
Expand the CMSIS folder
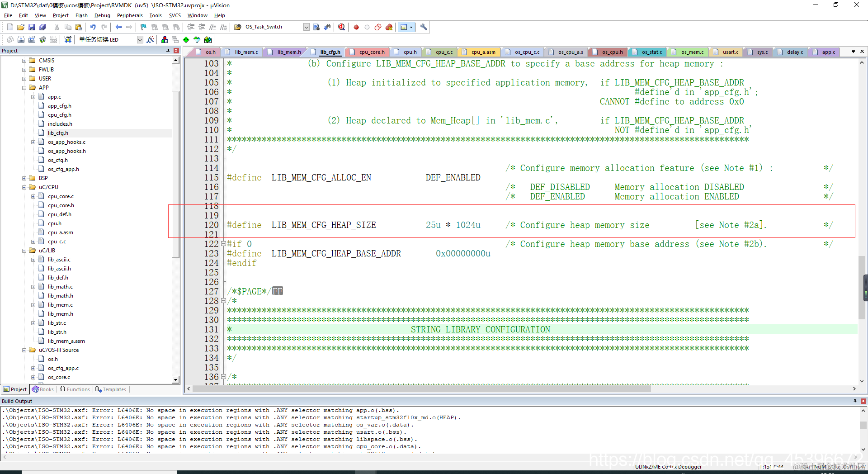(24, 61)
